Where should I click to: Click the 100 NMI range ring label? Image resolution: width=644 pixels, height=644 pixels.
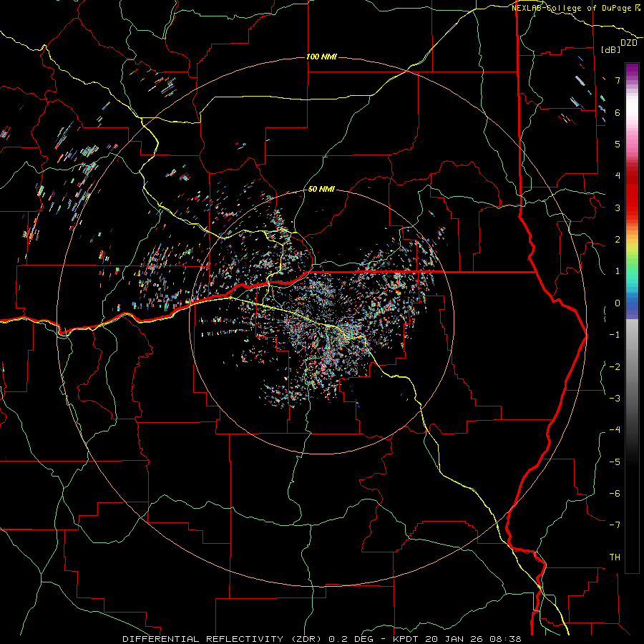pyautogui.click(x=321, y=57)
